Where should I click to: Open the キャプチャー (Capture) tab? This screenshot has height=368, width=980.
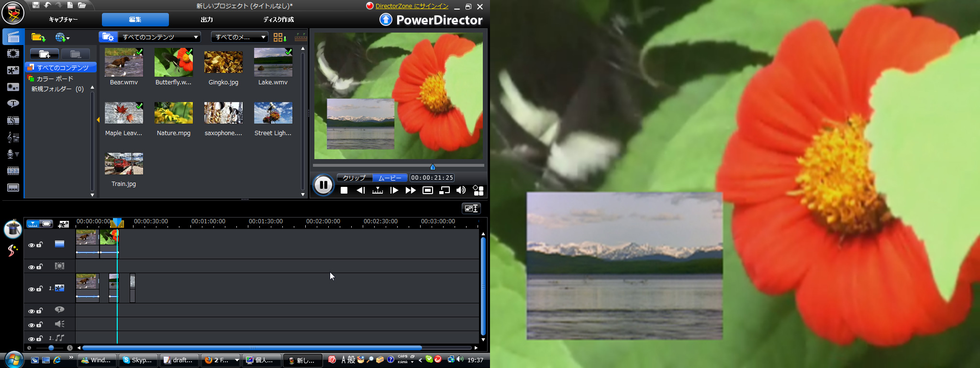(63, 20)
